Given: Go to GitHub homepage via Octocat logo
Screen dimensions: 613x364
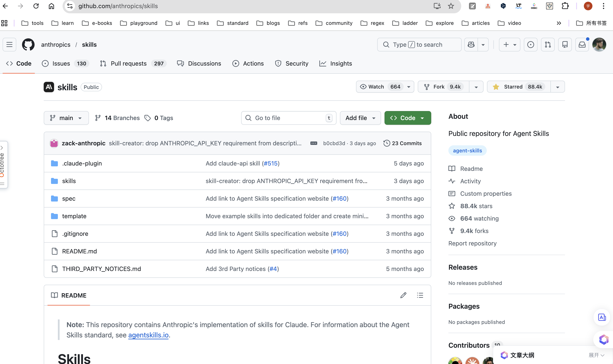Looking at the screenshot, I should click(x=28, y=45).
